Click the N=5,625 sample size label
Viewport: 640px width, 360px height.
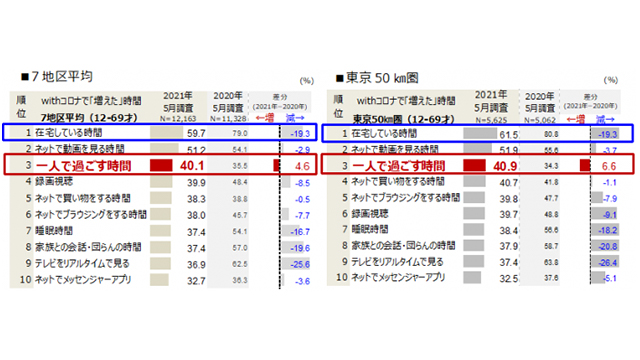[491, 120]
